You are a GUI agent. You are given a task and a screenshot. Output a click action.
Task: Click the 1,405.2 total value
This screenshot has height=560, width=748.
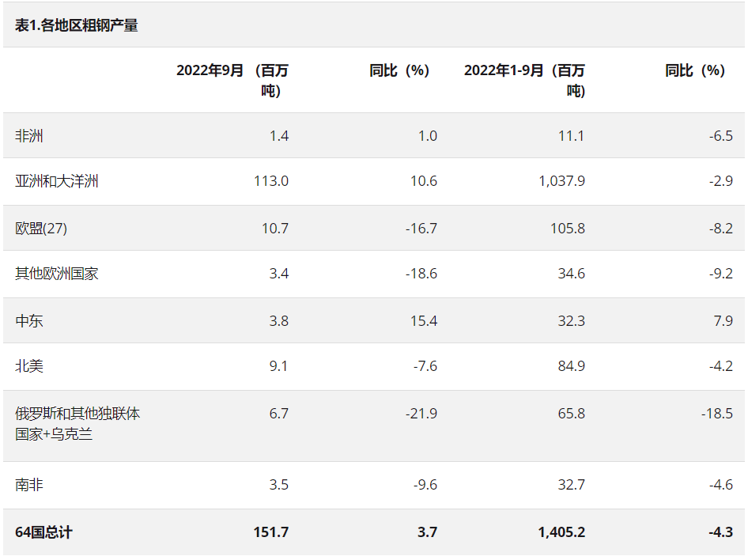561,532
